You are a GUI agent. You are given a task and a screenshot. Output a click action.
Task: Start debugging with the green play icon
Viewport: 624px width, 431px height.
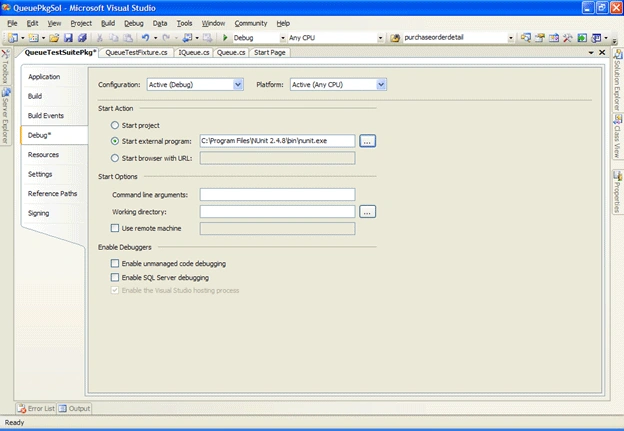(225, 38)
